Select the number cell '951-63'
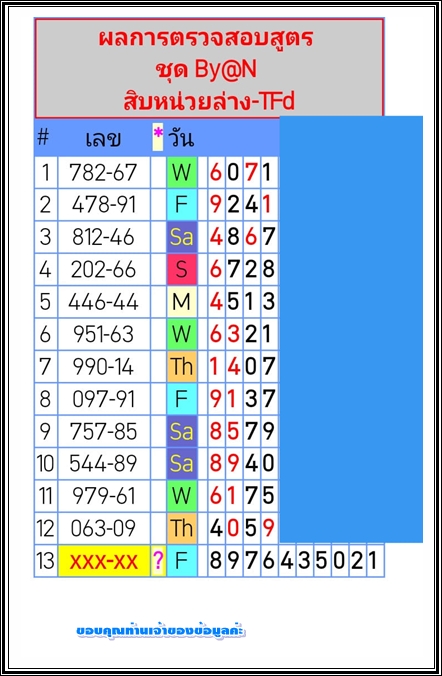This screenshot has height=676, width=442. click(103, 335)
